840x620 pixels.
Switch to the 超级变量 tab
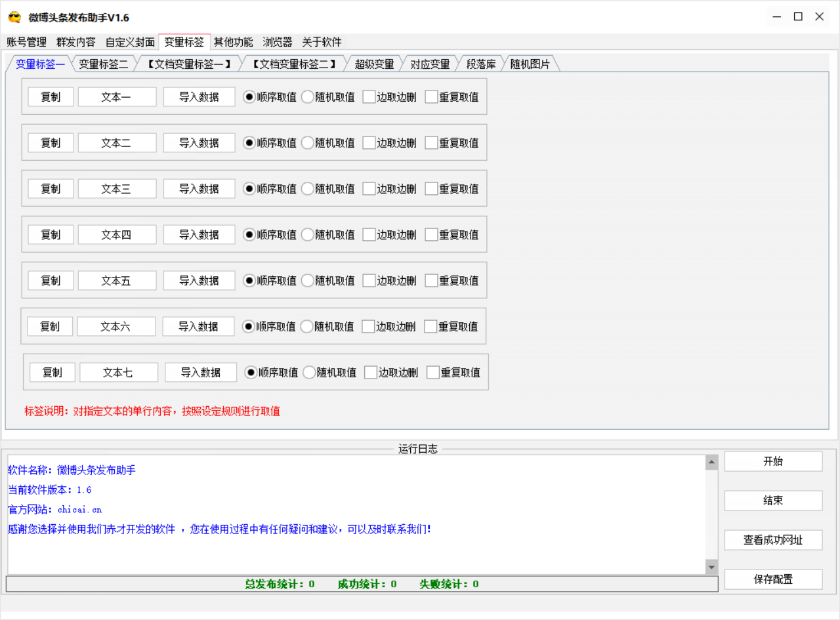[x=375, y=64]
